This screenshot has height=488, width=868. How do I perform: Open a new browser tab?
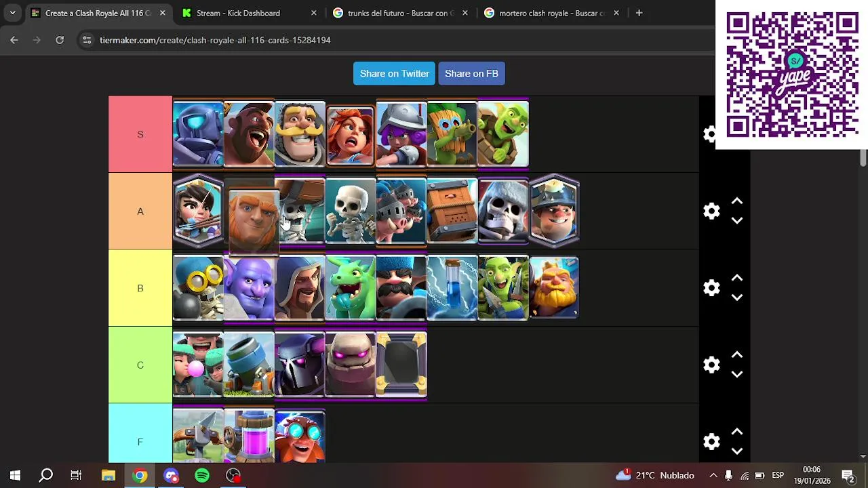point(639,13)
